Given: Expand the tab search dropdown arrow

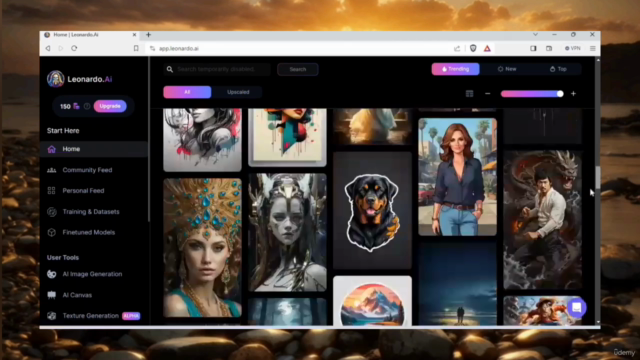Looking at the screenshot, I should pos(535,35).
